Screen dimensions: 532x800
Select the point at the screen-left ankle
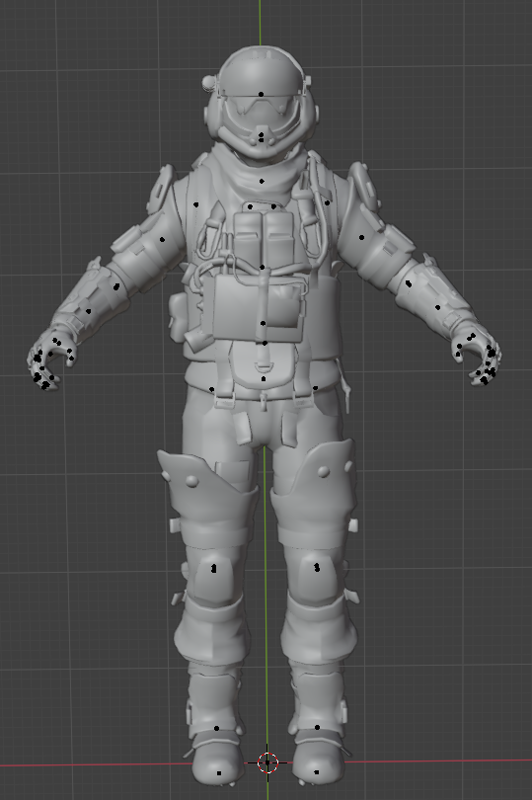pyautogui.click(x=216, y=729)
